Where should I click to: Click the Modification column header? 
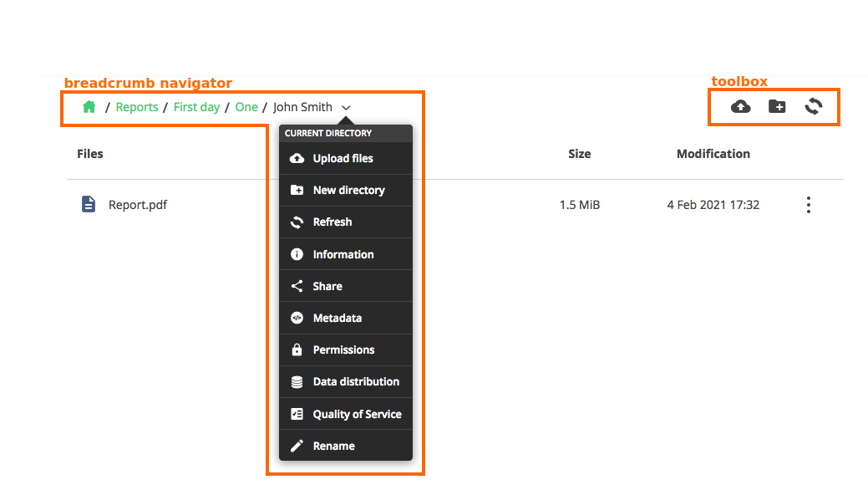click(713, 154)
